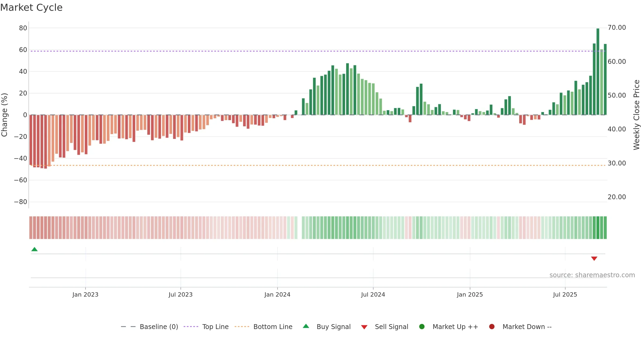
Task: Click the orange dotted line legend swatch
Action: (x=242, y=327)
